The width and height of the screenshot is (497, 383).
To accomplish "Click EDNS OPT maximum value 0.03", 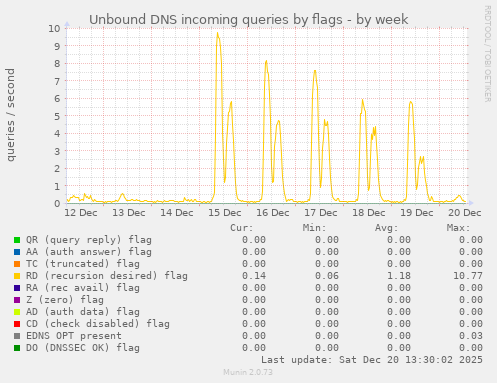I will [471, 336].
